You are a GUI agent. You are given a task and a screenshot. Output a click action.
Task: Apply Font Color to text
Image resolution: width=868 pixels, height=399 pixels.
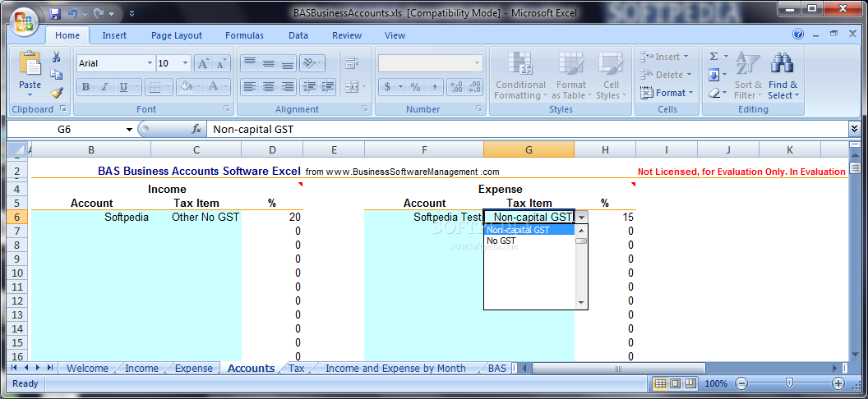tap(213, 87)
